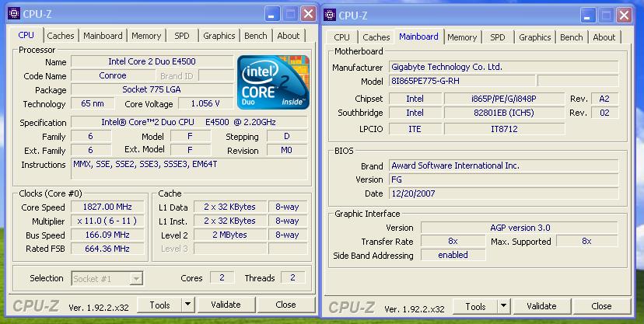Click rated FSB value '664.36 MHz'
This screenshot has height=324, width=644.
point(107,249)
